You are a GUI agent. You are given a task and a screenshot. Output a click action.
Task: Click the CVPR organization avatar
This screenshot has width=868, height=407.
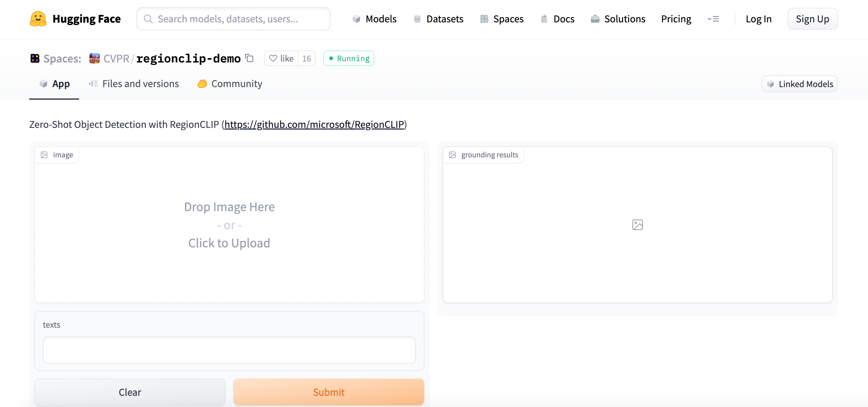94,58
